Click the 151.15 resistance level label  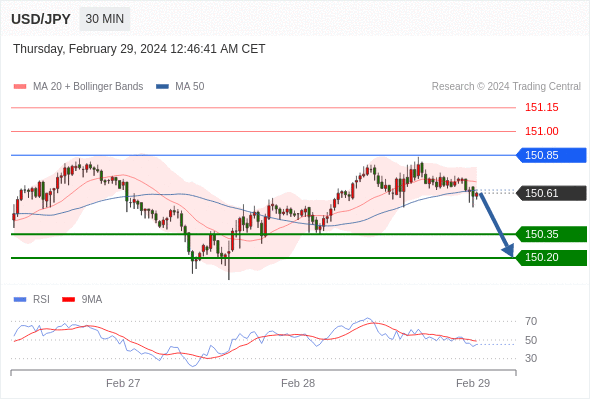542,108
